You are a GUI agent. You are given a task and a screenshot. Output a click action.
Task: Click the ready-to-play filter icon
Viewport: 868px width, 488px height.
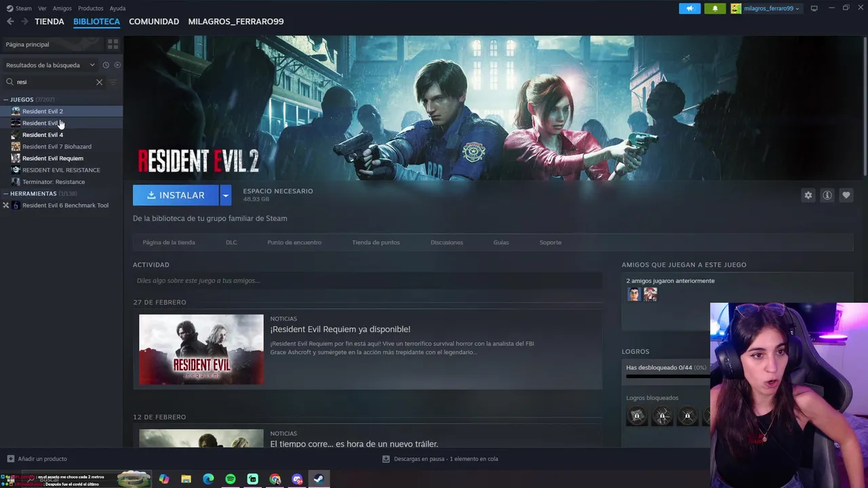(117, 65)
